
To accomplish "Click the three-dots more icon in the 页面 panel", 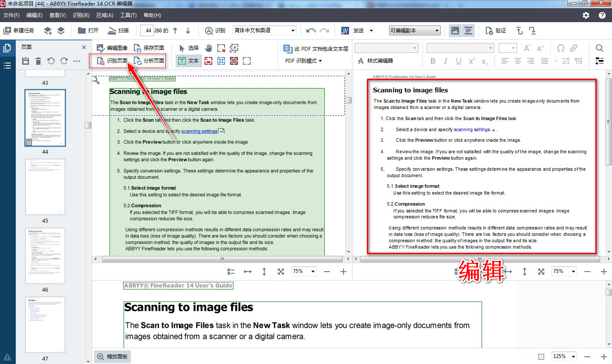I will [77, 61].
